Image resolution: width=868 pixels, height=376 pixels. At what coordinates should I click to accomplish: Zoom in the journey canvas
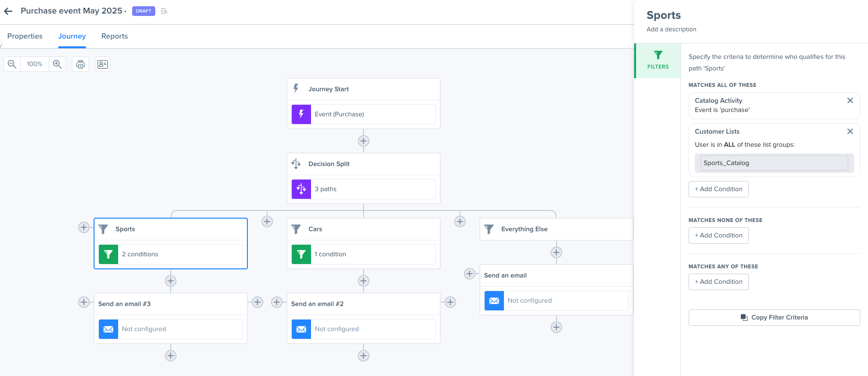(57, 64)
